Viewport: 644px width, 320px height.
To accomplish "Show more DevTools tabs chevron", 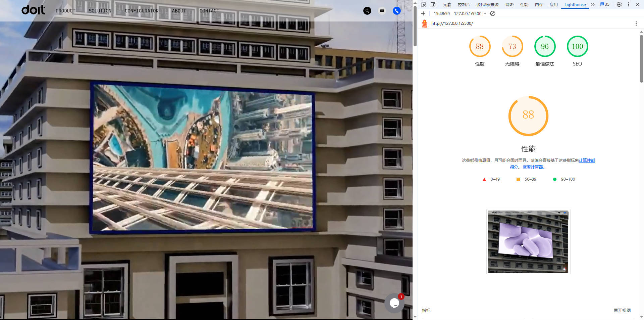I will 593,4.
